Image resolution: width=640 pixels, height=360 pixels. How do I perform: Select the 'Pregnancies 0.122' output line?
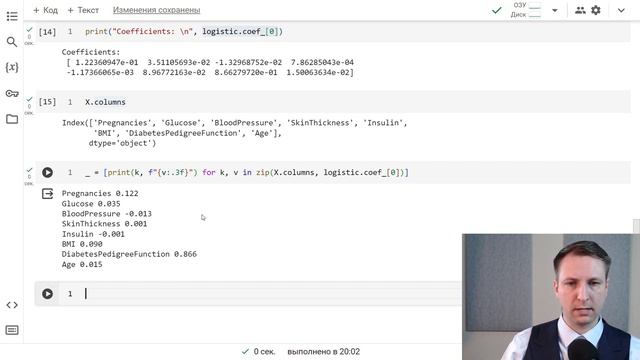point(100,193)
